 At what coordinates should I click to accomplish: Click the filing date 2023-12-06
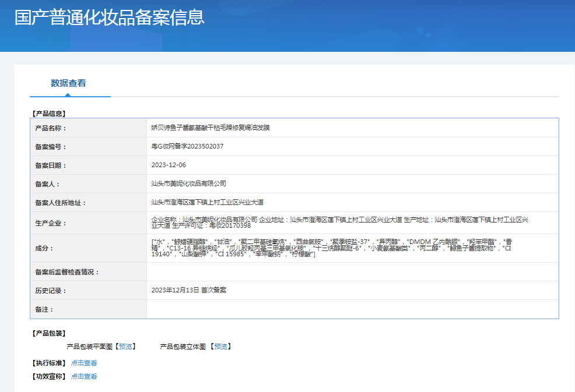pyautogui.click(x=169, y=165)
